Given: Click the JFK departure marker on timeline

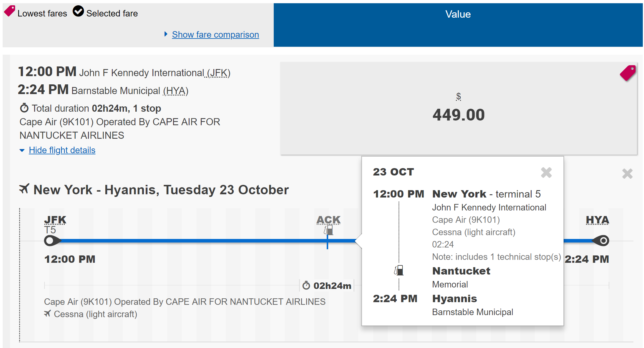Looking at the screenshot, I should click(51, 241).
